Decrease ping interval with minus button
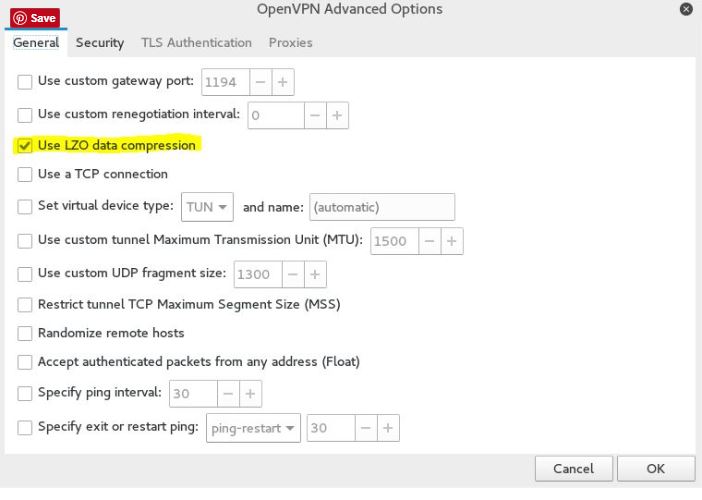This screenshot has height=500, width=702. 228,394
